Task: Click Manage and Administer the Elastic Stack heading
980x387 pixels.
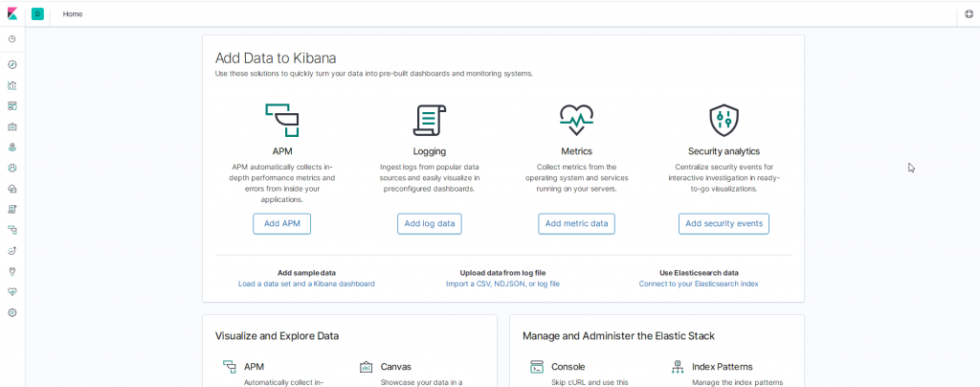Action: (x=619, y=336)
